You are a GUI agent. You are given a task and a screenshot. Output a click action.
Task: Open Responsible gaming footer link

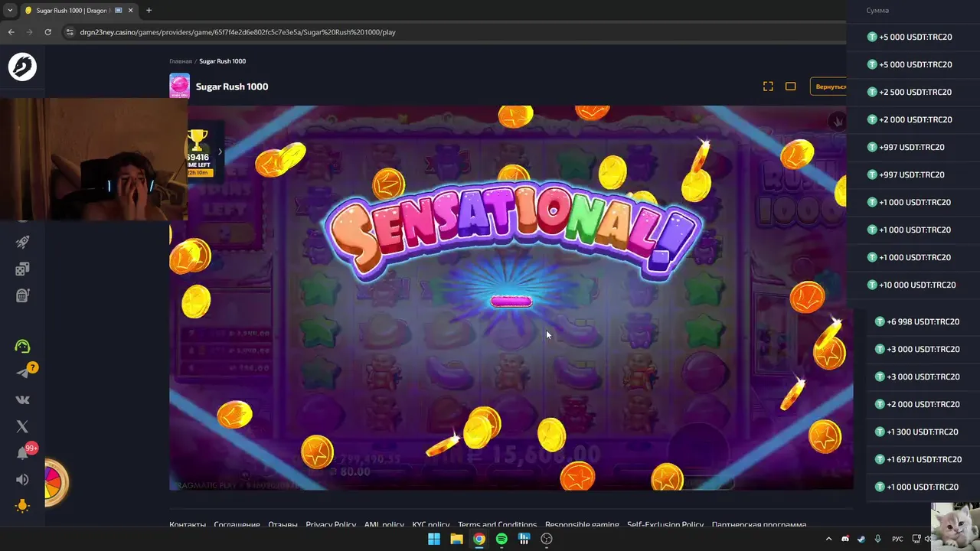582,525
